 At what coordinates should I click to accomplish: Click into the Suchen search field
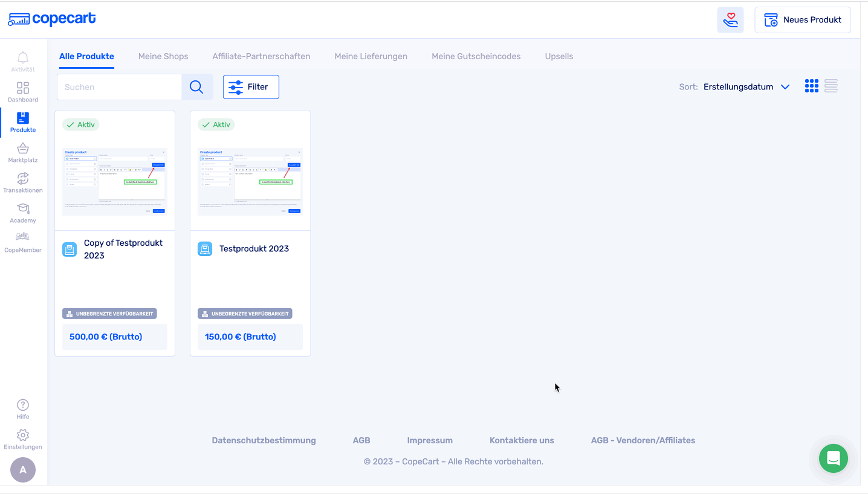click(x=119, y=87)
